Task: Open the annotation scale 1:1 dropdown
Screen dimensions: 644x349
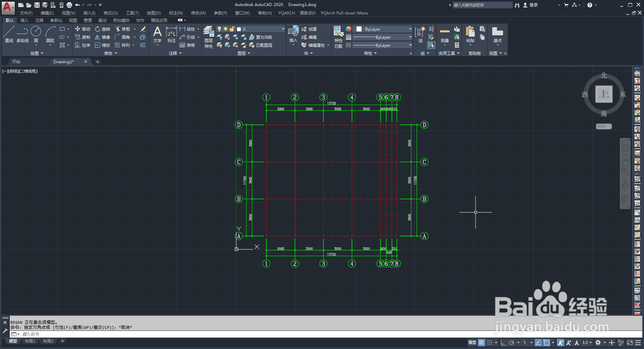Action: coord(587,343)
